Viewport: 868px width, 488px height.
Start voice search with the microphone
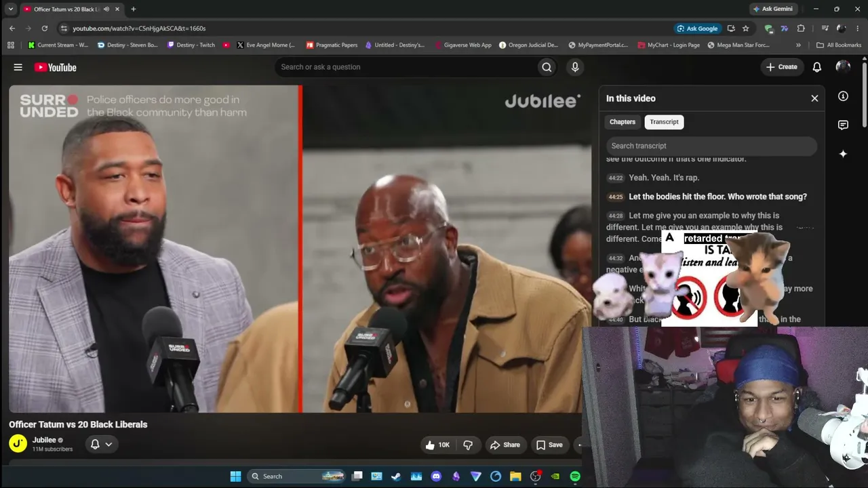tap(575, 67)
